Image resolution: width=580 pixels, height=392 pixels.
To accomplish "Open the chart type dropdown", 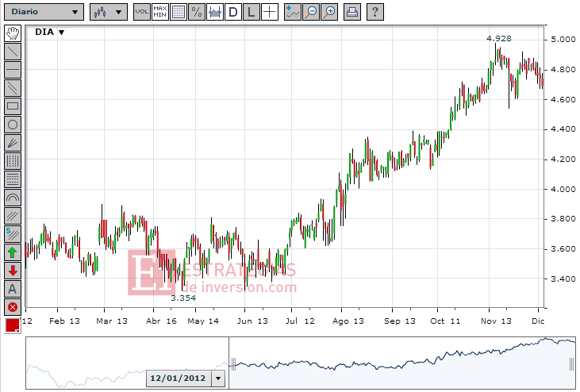I will [x=108, y=12].
